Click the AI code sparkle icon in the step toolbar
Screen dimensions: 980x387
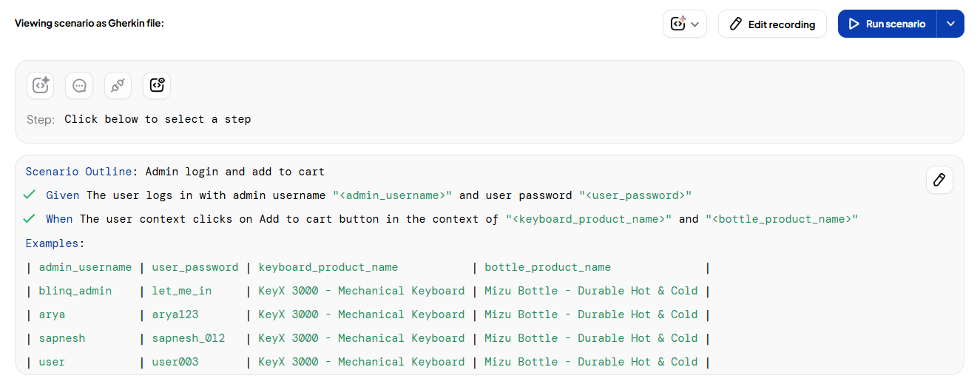click(41, 85)
